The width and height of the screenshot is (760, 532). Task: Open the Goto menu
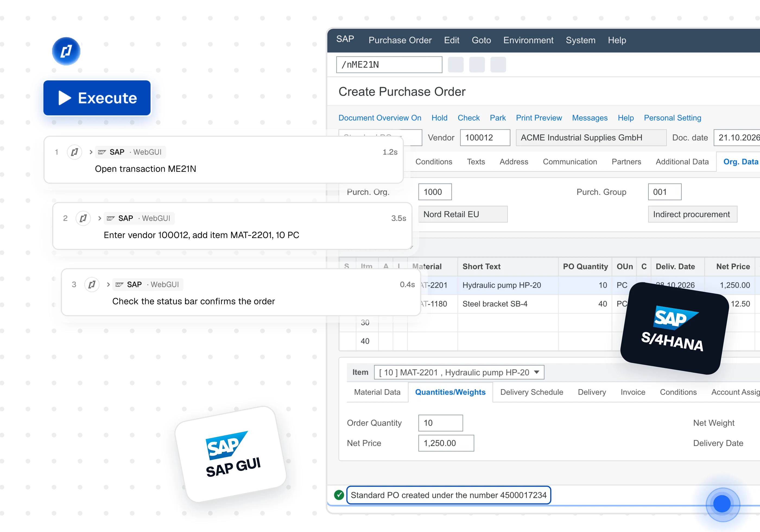pos(481,40)
